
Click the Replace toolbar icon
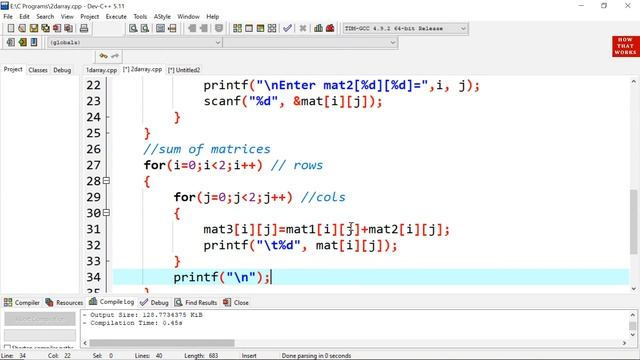(144, 28)
